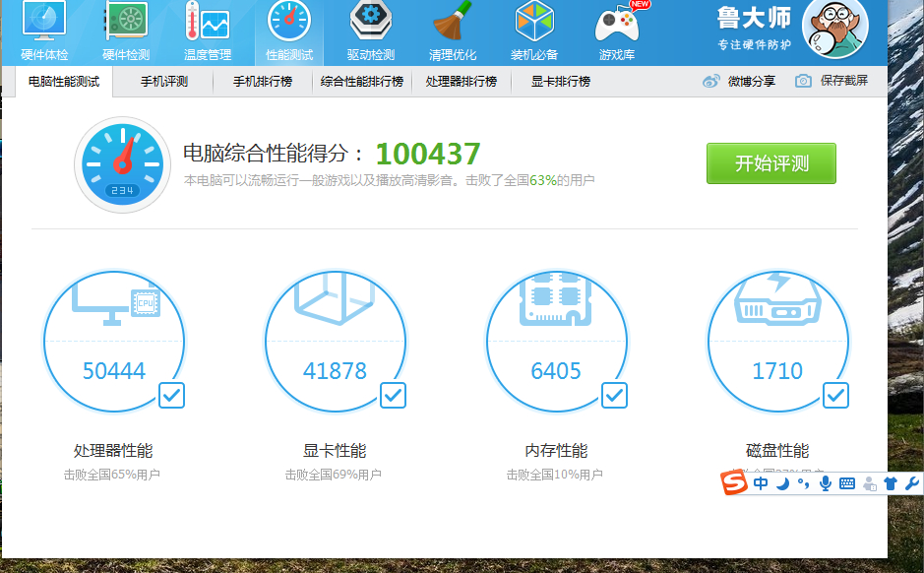
Task: Open the Sogou soft keyboard icon
Action: tap(847, 484)
